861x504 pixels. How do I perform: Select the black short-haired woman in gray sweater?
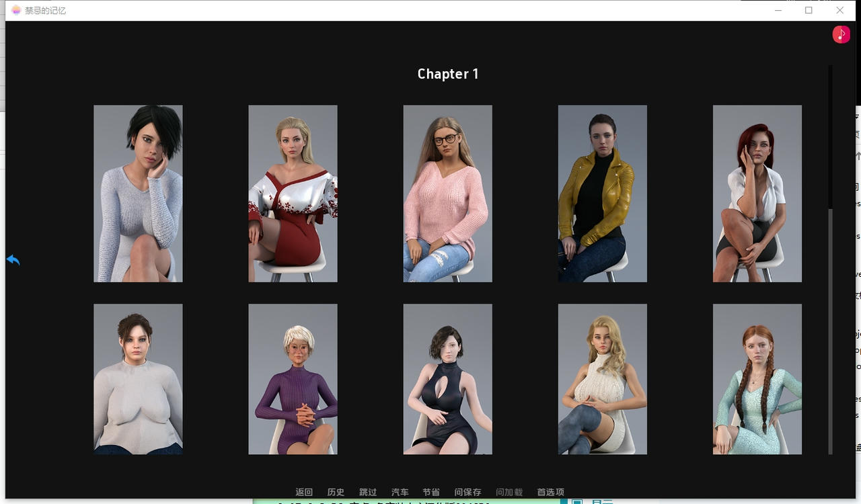click(138, 194)
